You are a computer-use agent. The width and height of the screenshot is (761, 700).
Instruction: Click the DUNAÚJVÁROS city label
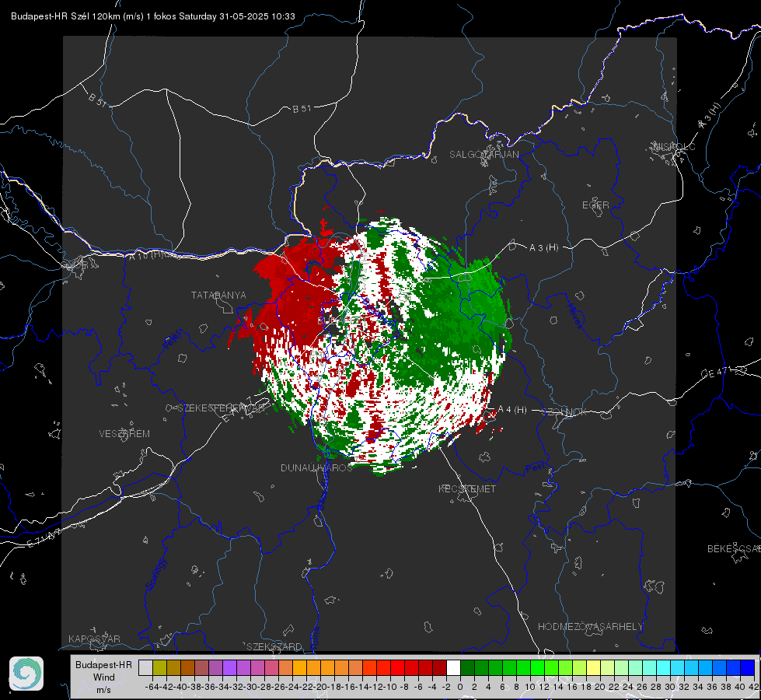[316, 467]
